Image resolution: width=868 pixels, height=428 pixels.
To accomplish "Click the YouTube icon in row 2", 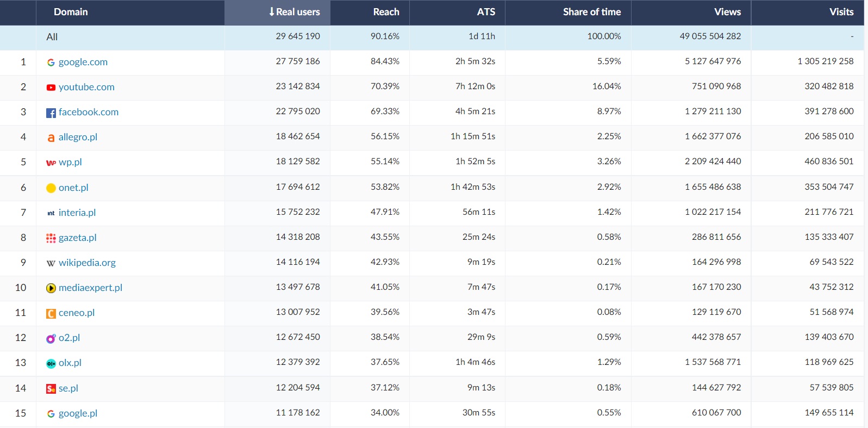I will (x=51, y=88).
